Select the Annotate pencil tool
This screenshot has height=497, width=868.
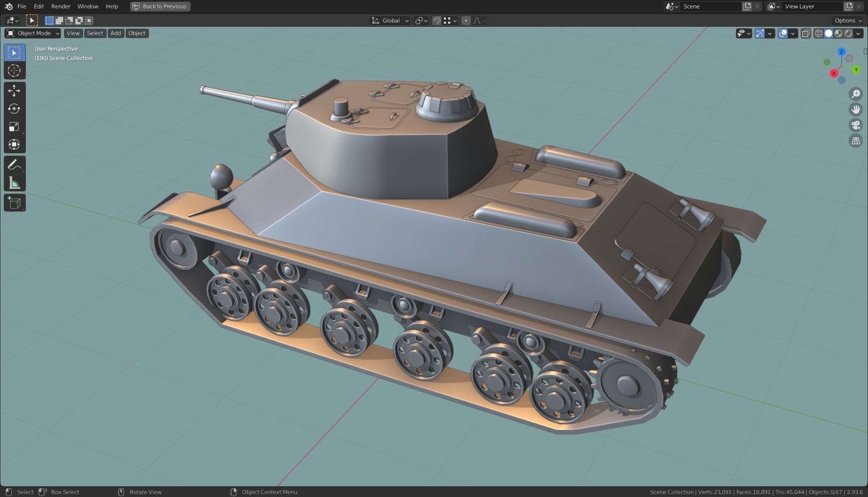(15, 165)
